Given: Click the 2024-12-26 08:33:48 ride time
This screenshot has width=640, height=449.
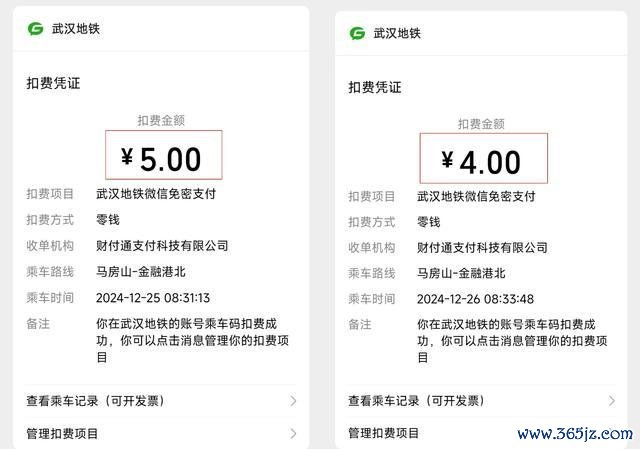Looking at the screenshot, I should tap(476, 299).
